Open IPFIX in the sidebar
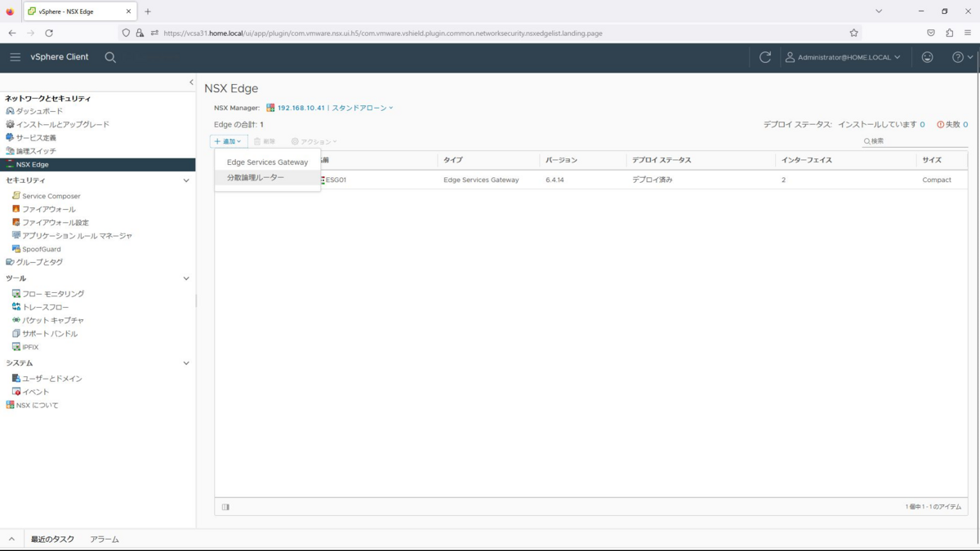 pyautogui.click(x=30, y=347)
